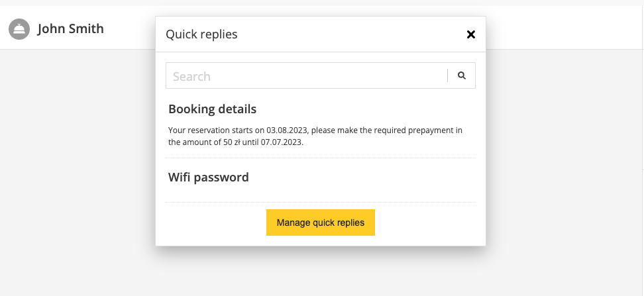The width and height of the screenshot is (644, 296).
Task: Click the 'Search' placeholder text
Action: click(x=191, y=76)
